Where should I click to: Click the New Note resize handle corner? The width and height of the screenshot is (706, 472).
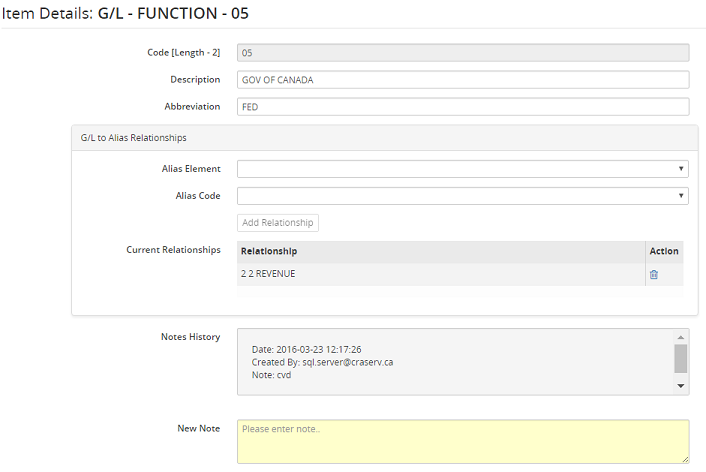pyautogui.click(x=684, y=458)
